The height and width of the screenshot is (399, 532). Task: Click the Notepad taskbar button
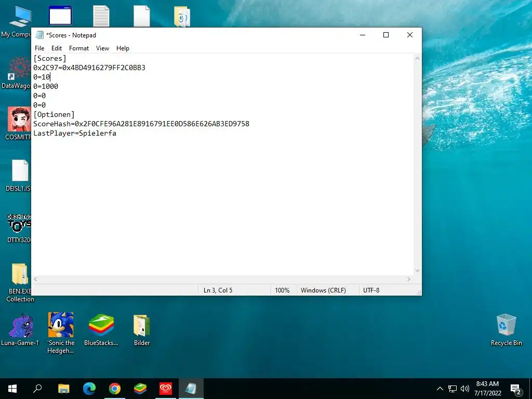point(191,389)
